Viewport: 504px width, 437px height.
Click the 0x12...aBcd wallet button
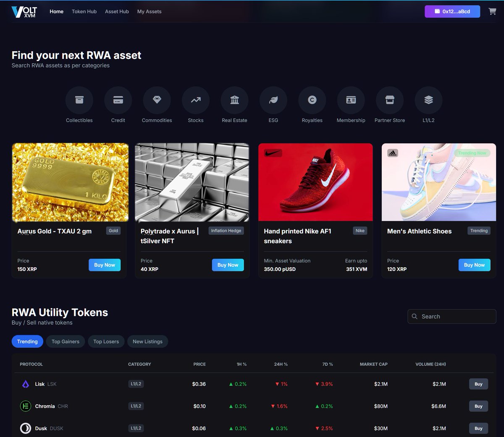[452, 11]
